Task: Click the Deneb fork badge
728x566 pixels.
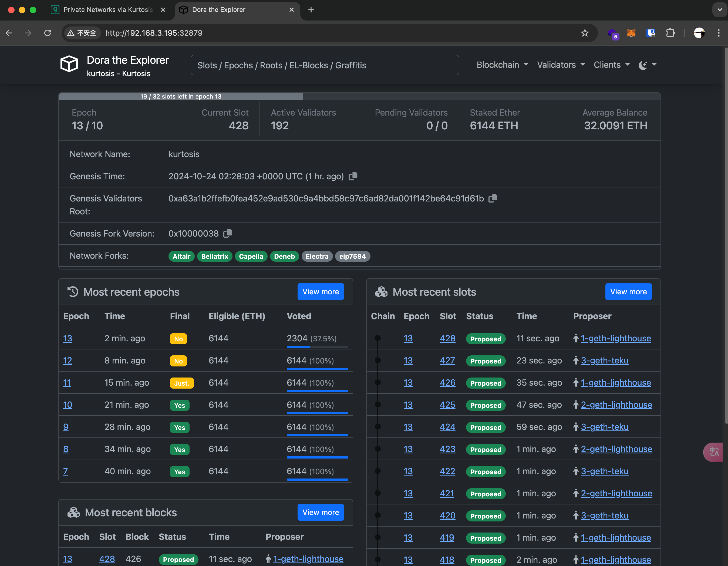Action: (284, 256)
